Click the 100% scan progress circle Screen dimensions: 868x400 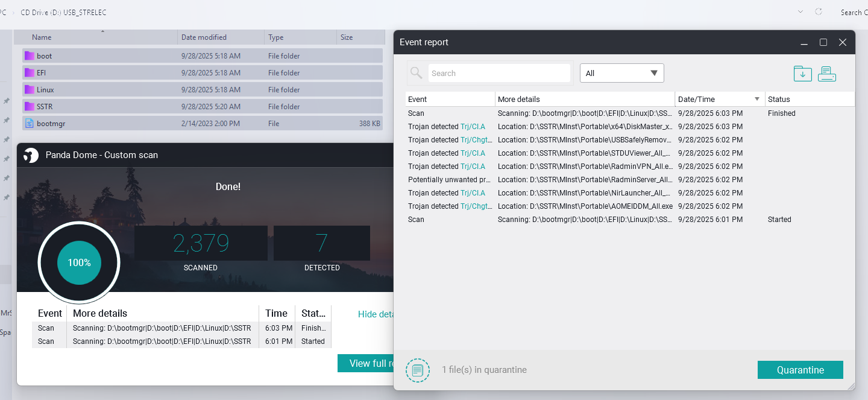79,262
